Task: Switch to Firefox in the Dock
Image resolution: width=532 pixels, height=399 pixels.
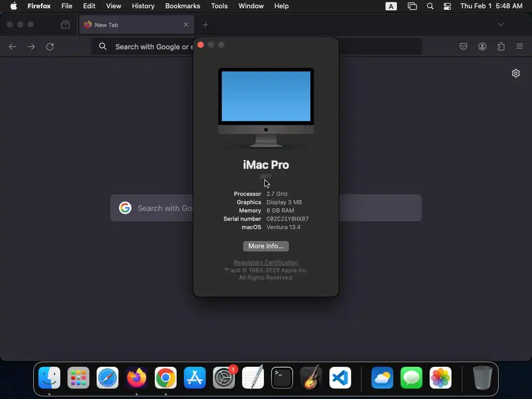Action: 137,378
